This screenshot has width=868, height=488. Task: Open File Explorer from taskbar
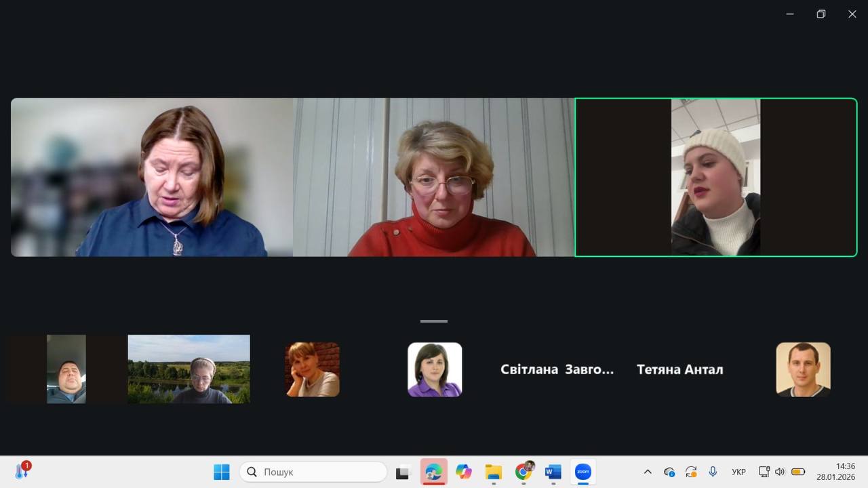click(x=493, y=472)
